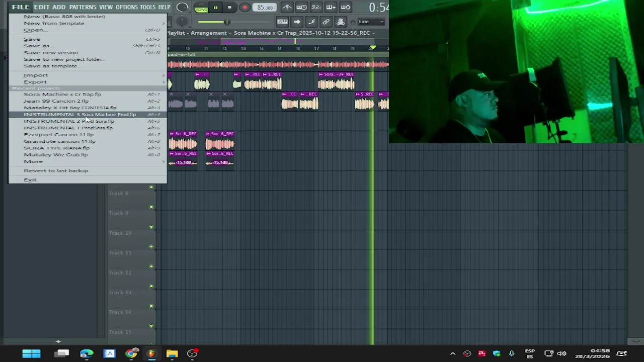The width and height of the screenshot is (644, 362).
Task: Open Ezequiel Cancion 11.flp
Action: [88, 134]
